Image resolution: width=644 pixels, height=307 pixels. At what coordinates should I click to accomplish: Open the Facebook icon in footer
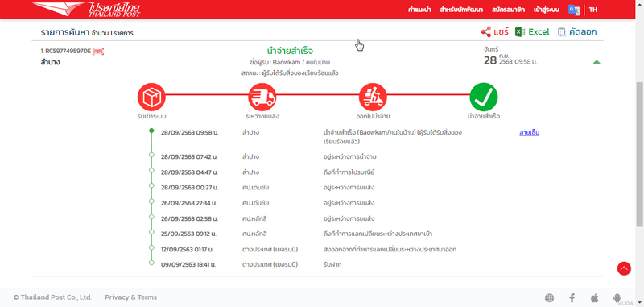click(572, 297)
